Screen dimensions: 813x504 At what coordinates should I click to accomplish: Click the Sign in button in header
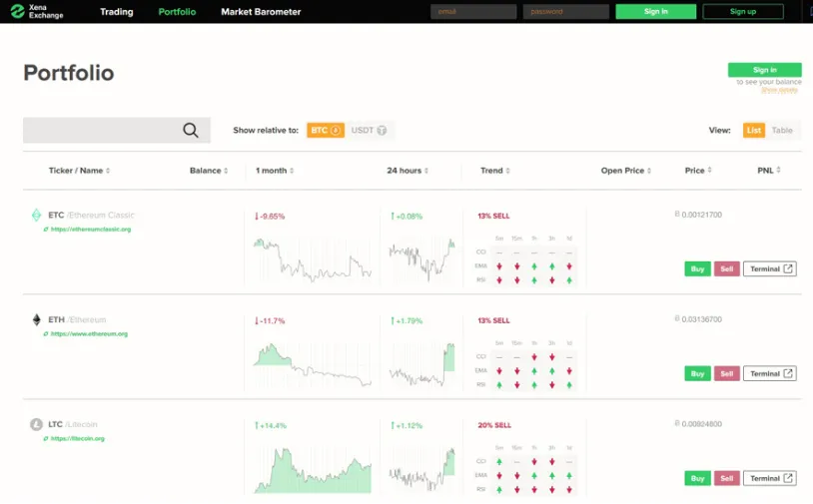[656, 11]
